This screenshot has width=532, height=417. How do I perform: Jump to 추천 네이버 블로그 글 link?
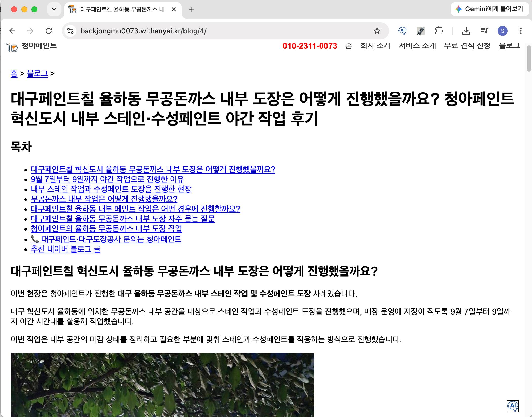(66, 249)
